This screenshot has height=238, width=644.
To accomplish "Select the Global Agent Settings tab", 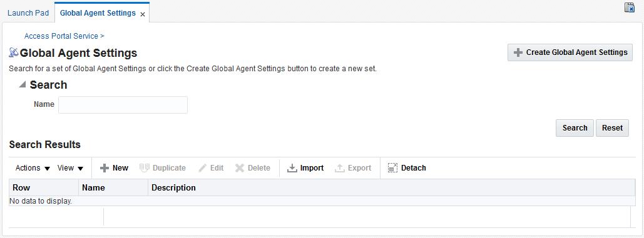I will 98,13.
